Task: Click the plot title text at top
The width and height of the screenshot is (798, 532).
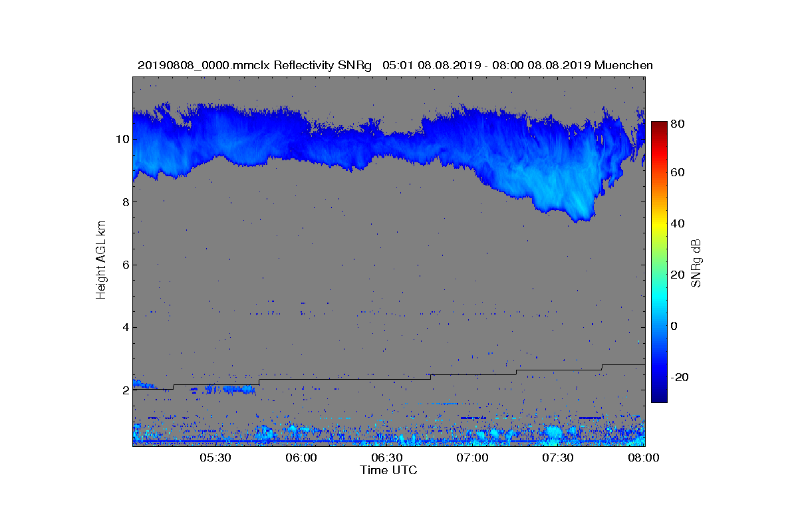Action: (x=395, y=65)
